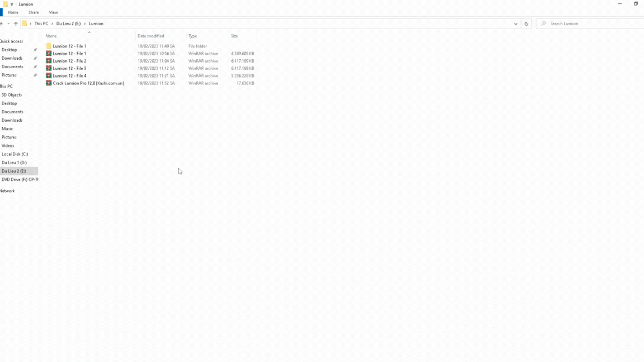Open Desktop under Quick access
Image resolution: width=644 pixels, height=362 pixels.
pos(9,50)
